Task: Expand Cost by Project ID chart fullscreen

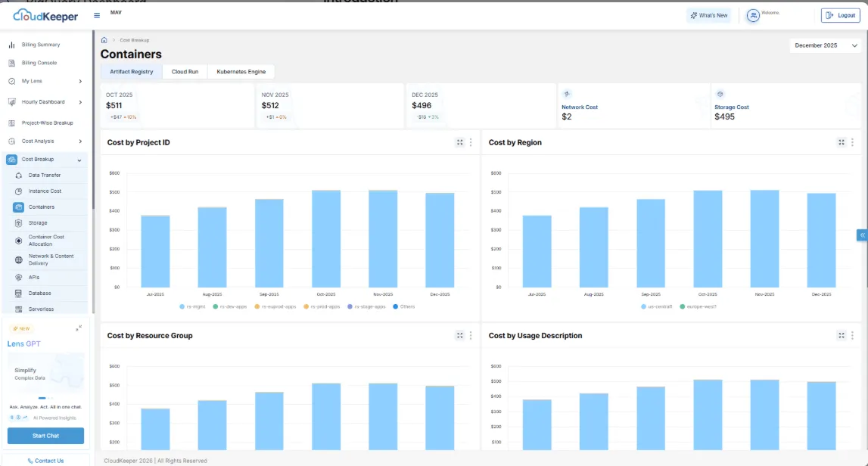Action: tap(459, 142)
